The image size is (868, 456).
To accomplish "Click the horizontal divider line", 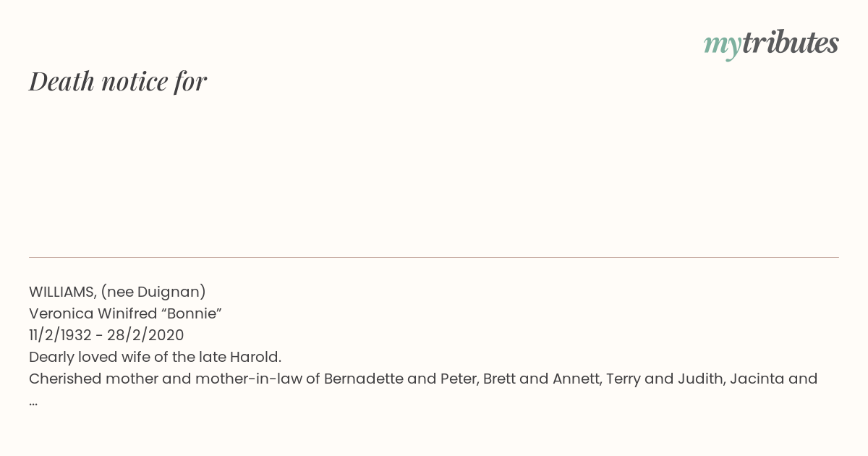I will tap(434, 257).
